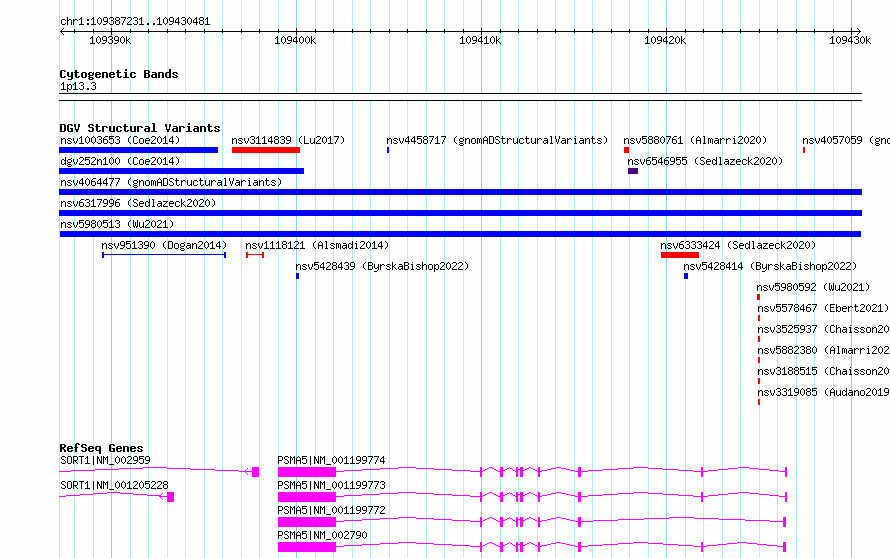Click the 109400k ruler tick label
890x558 pixels.
tap(295, 40)
